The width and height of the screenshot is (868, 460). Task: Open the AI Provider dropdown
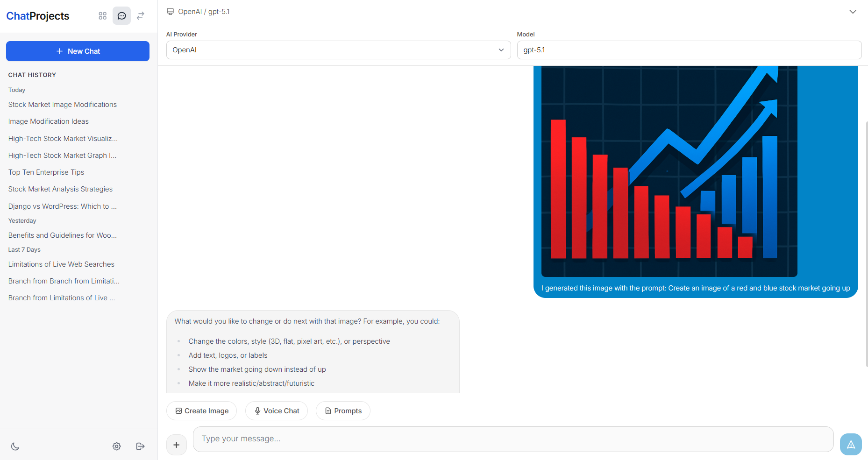pyautogui.click(x=338, y=50)
